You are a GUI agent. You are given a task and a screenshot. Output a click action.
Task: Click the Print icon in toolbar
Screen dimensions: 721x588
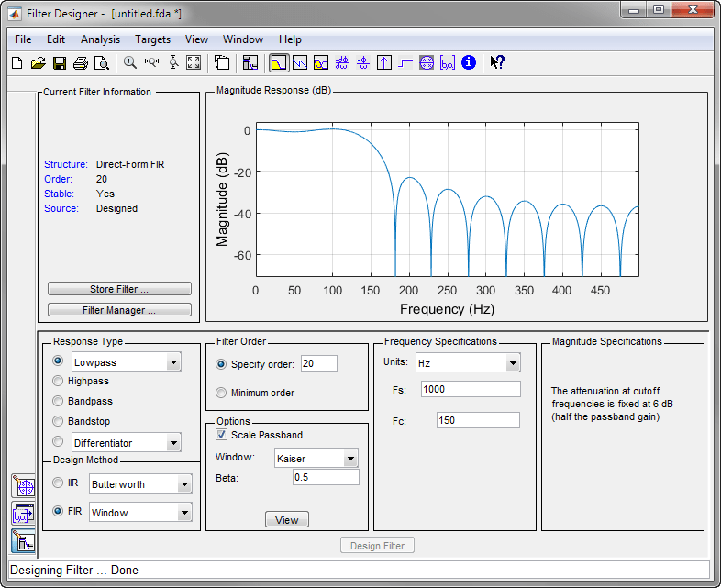80,63
